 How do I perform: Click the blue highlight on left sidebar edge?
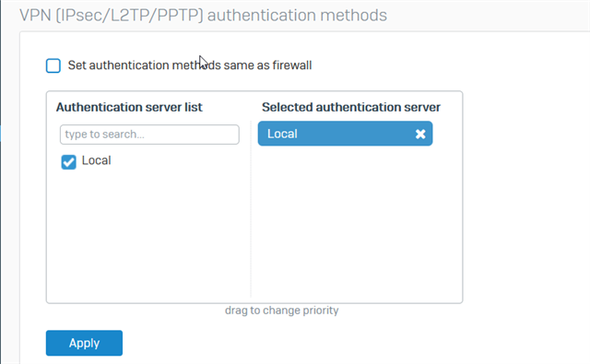click(1, 134)
